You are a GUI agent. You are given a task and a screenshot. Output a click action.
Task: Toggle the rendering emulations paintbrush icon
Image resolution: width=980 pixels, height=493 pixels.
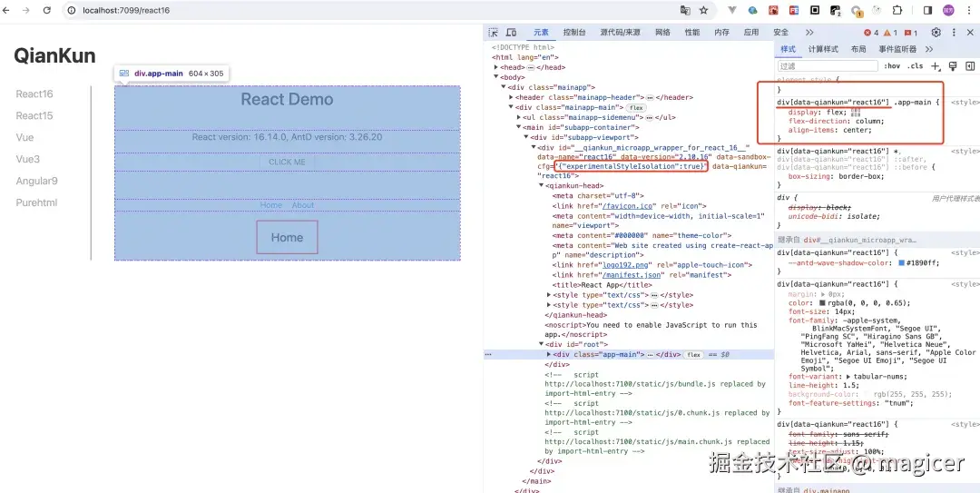953,65
